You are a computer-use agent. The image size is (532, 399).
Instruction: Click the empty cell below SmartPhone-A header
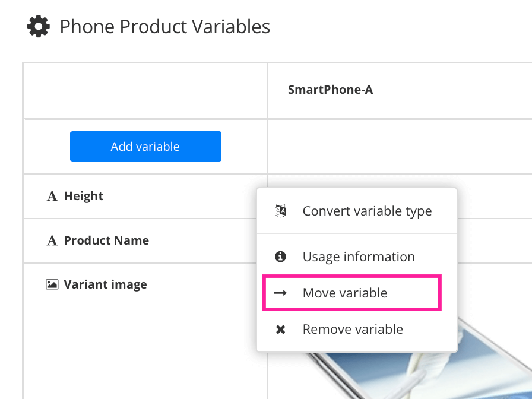click(x=399, y=146)
